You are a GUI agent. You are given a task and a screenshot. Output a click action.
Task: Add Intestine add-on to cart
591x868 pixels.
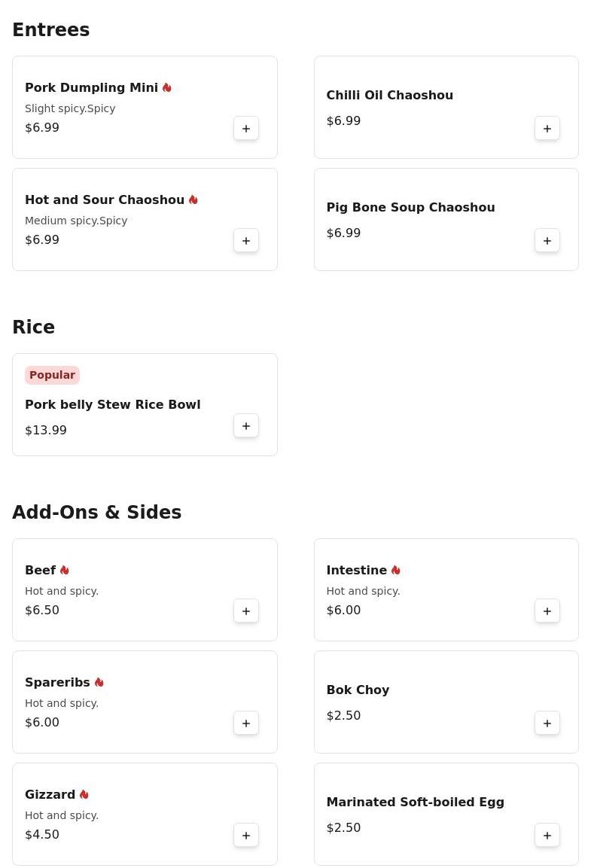[547, 611]
